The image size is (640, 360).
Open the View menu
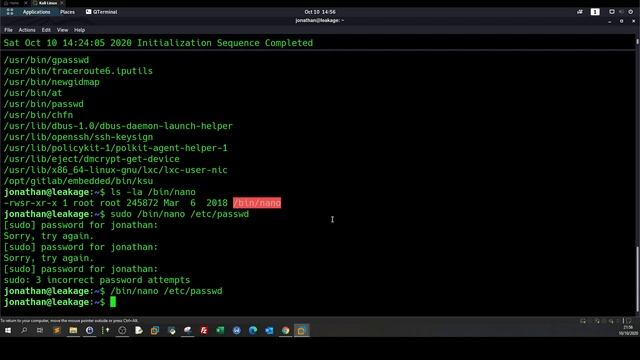[x=62, y=30]
